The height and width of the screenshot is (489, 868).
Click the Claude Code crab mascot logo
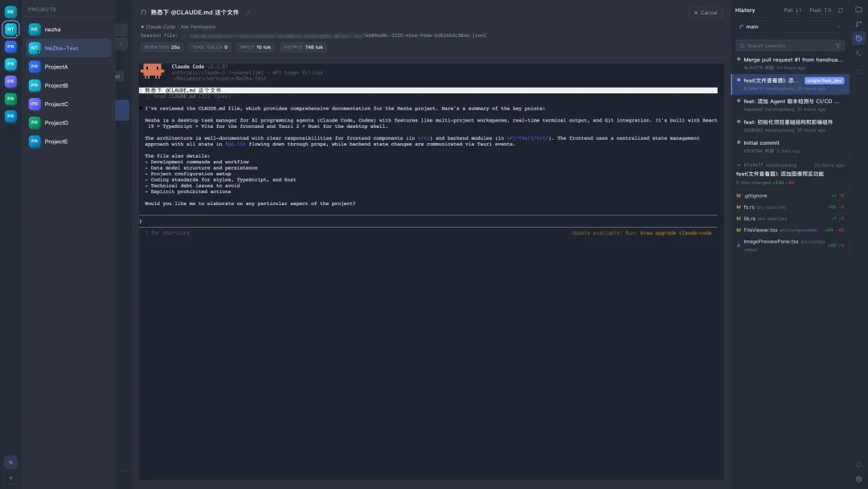152,71
